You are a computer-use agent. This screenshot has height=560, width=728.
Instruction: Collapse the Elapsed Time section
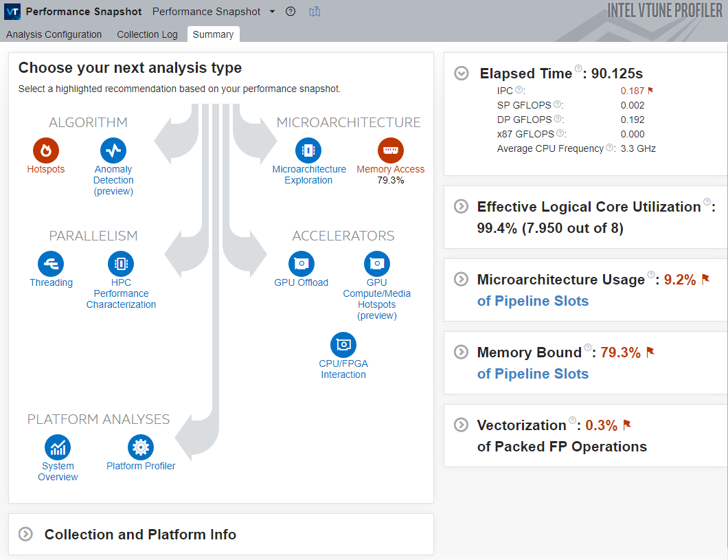tap(462, 74)
